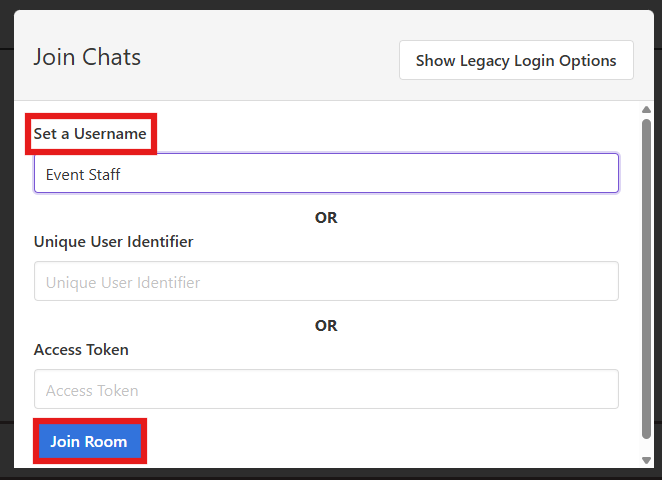
Task: Click blank space right of Join Room button
Action: (390, 441)
